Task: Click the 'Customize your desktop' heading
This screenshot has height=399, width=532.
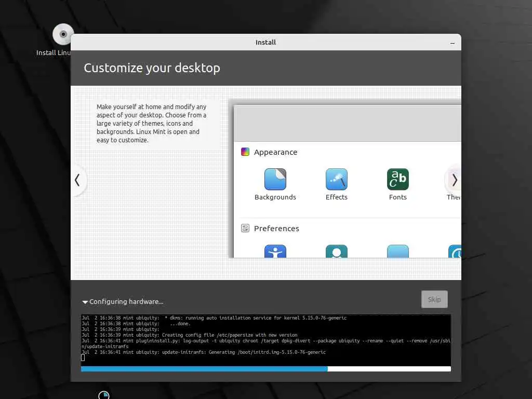Action: coord(152,68)
